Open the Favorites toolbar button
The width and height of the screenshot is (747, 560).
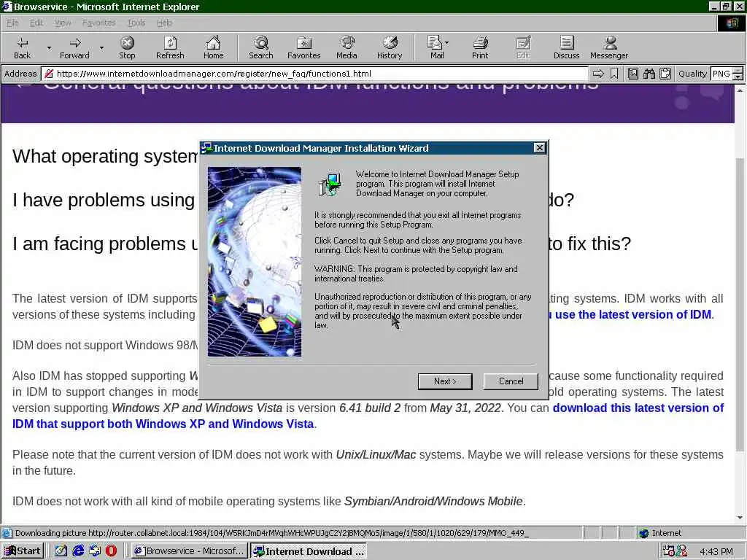(x=304, y=47)
